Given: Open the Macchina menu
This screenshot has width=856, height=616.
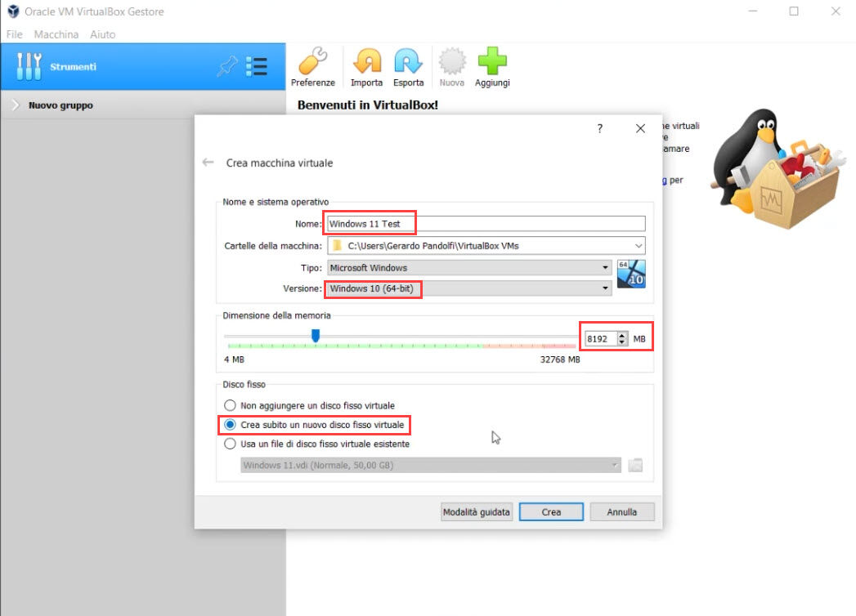Looking at the screenshot, I should 56,34.
